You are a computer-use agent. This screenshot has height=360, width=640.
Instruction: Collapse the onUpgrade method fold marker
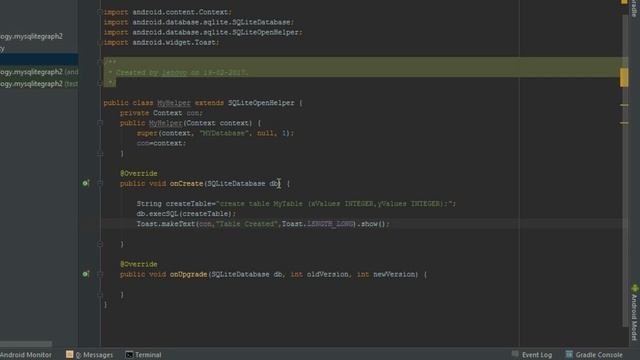point(100,274)
